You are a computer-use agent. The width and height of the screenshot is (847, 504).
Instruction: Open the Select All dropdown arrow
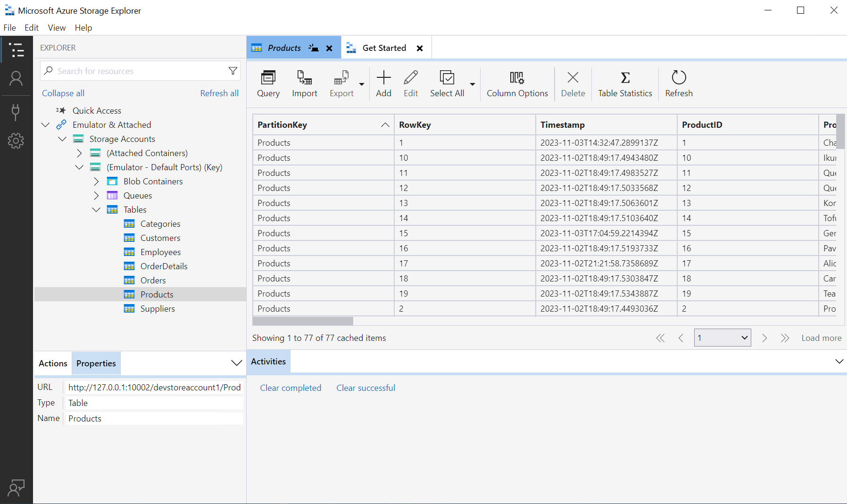[x=473, y=84]
